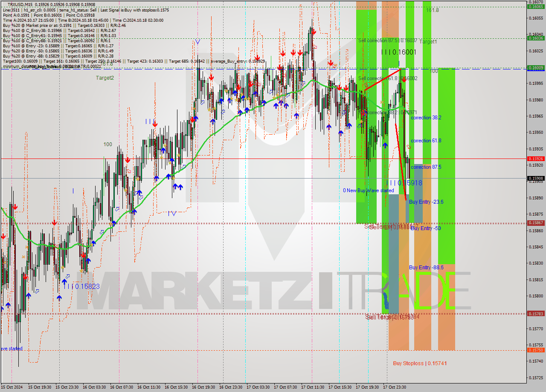Click '16 Oct 11:30' on the time axis
Screen dimensions: 546x392
coord(149,387)
